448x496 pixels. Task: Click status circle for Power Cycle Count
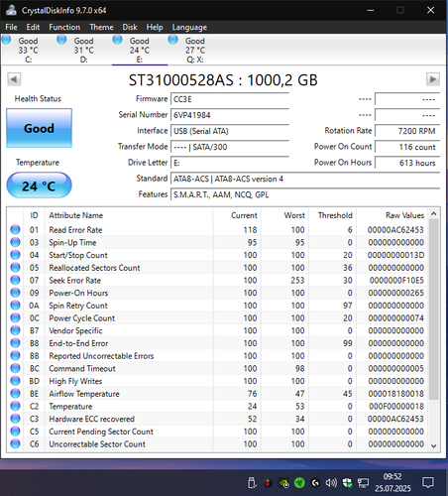15,317
